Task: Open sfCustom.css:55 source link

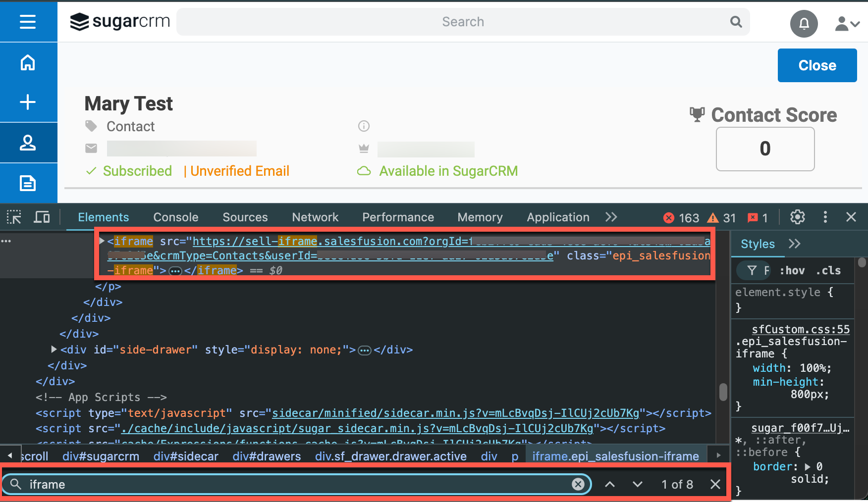Action: (801, 329)
